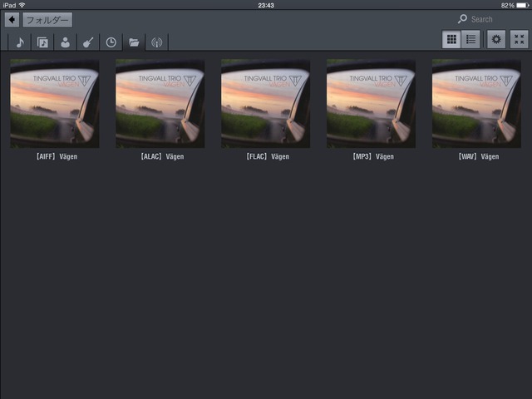Open the network broadcast icon tab
This screenshot has height=399, width=532.
coord(156,42)
